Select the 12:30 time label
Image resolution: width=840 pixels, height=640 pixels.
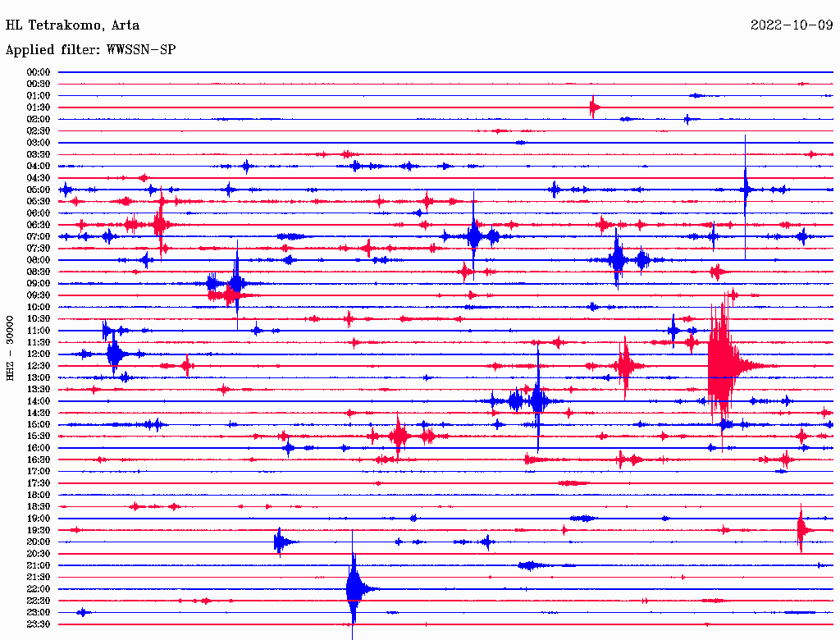click(39, 366)
